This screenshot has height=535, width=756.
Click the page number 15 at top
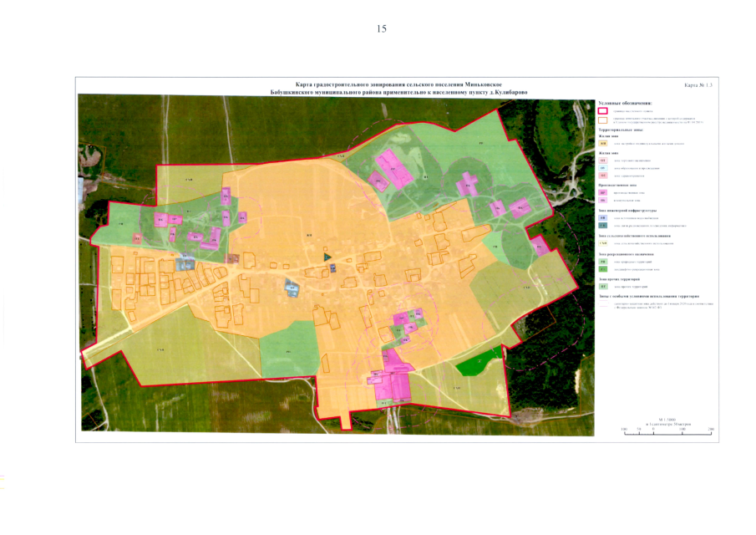pyautogui.click(x=382, y=29)
